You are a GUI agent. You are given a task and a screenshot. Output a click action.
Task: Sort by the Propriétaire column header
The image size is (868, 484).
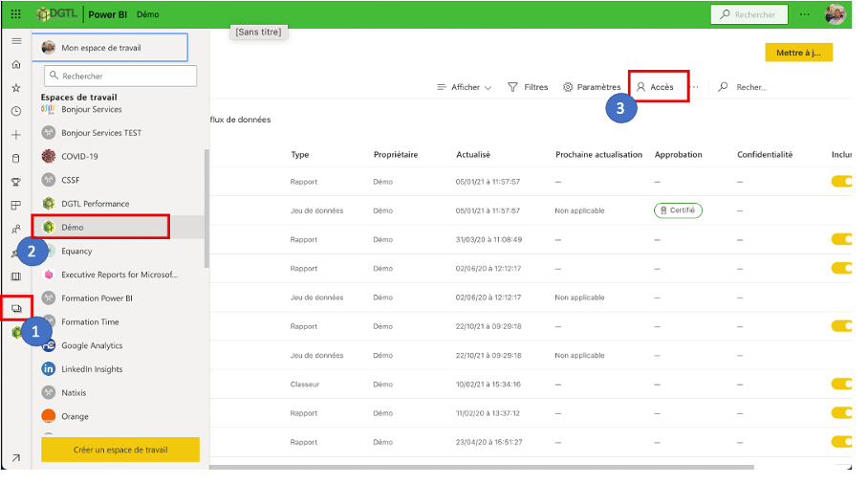click(395, 155)
